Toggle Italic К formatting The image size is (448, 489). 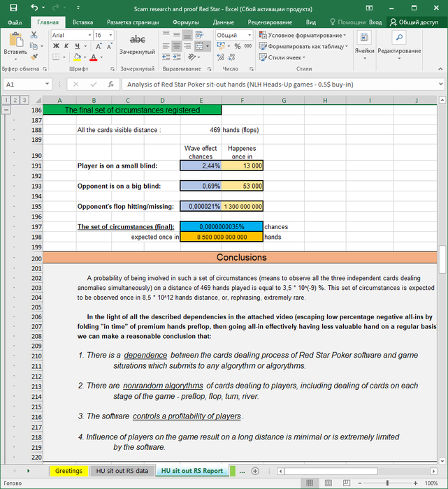click(66, 46)
